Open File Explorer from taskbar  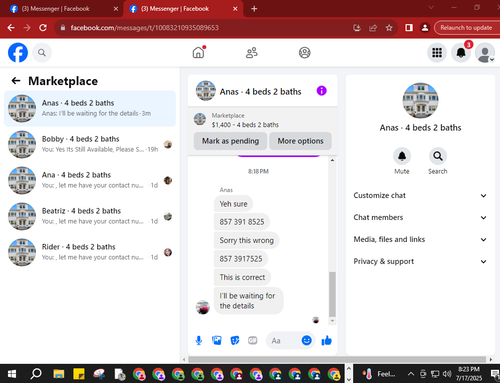coord(59,374)
